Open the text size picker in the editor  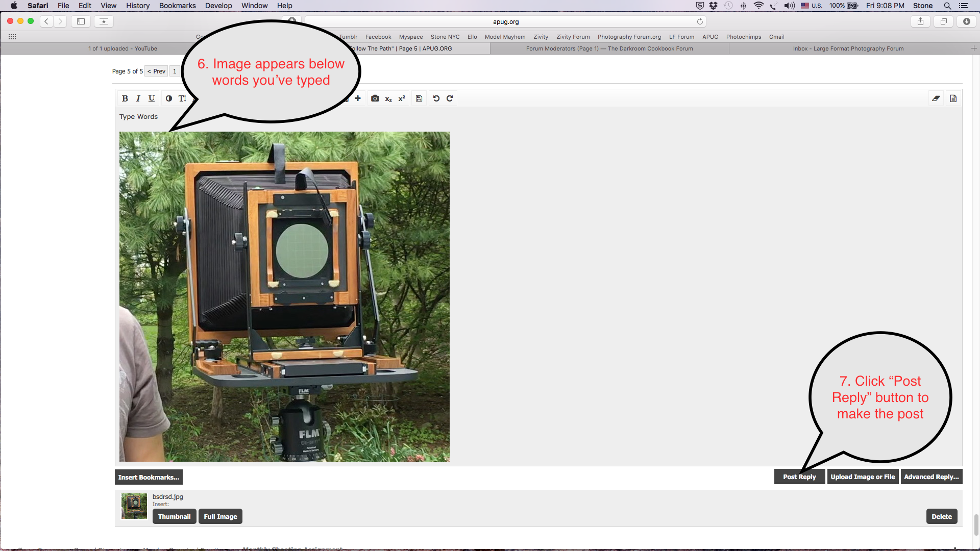[x=183, y=98]
